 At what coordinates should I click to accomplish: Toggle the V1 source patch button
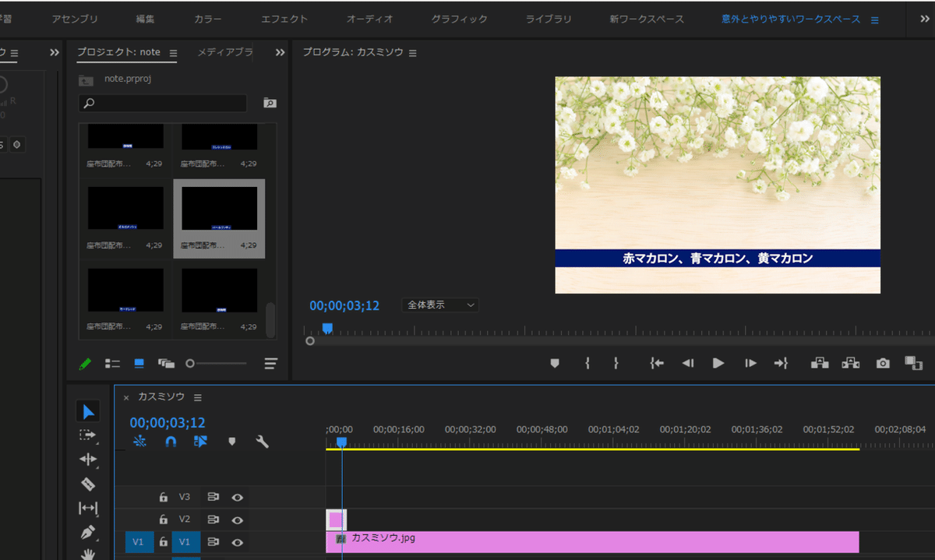click(x=138, y=542)
